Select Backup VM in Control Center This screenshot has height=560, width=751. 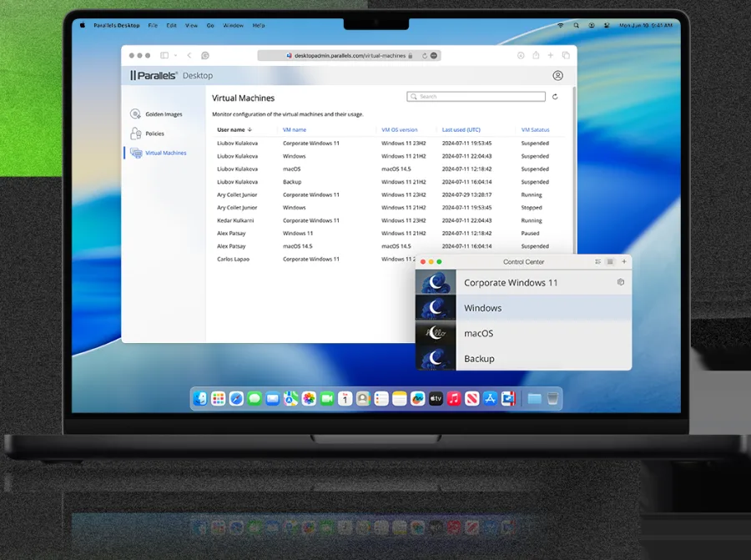tap(523, 358)
